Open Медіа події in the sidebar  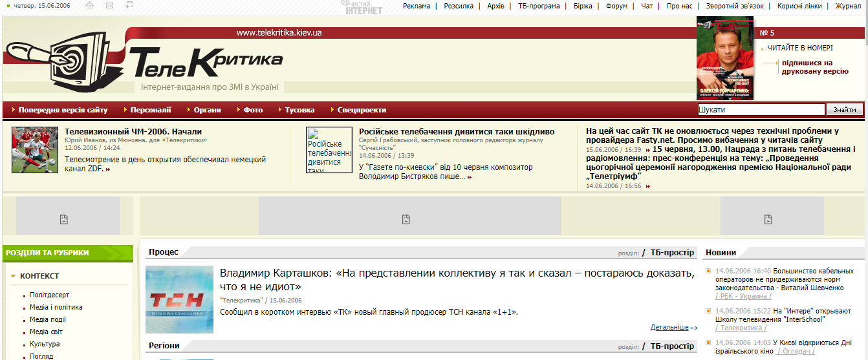point(48,319)
